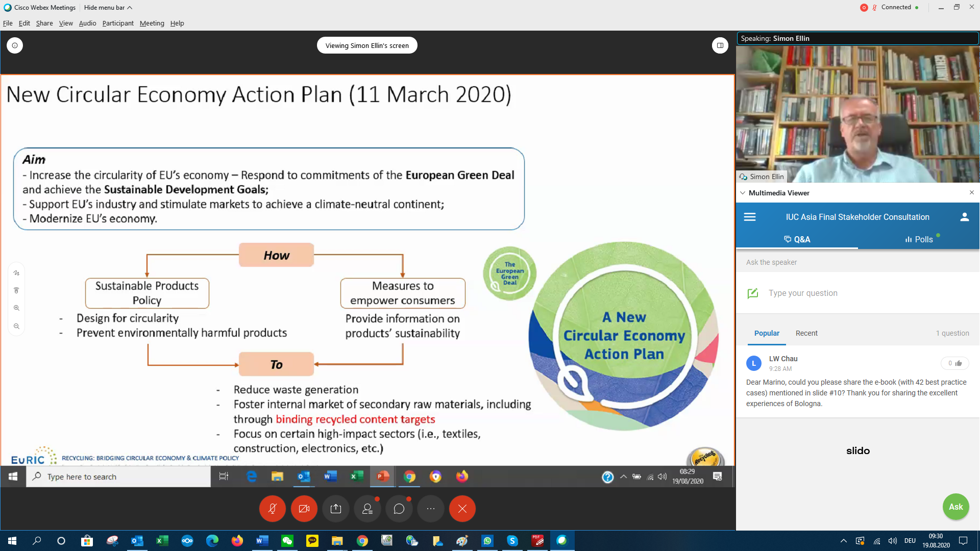The height and width of the screenshot is (551, 980).
Task: Click red leave meeting button
Action: 462,509
